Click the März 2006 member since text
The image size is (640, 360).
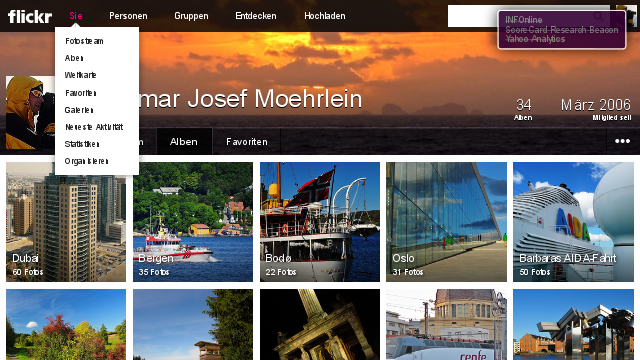click(596, 109)
